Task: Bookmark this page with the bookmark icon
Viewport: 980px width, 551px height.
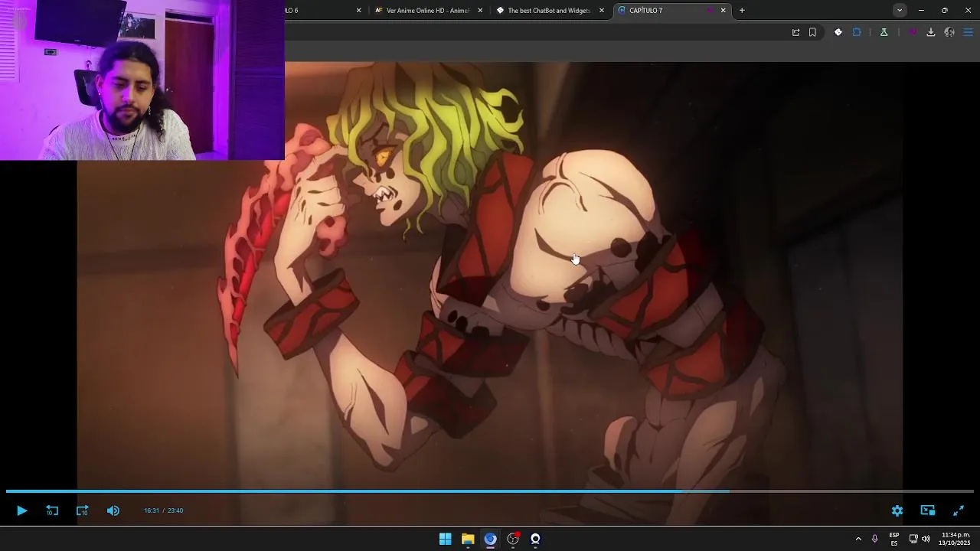Action: point(812,32)
